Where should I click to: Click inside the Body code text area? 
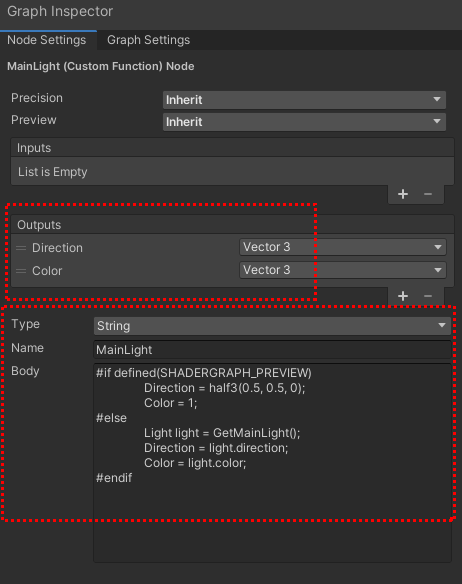pos(272,463)
